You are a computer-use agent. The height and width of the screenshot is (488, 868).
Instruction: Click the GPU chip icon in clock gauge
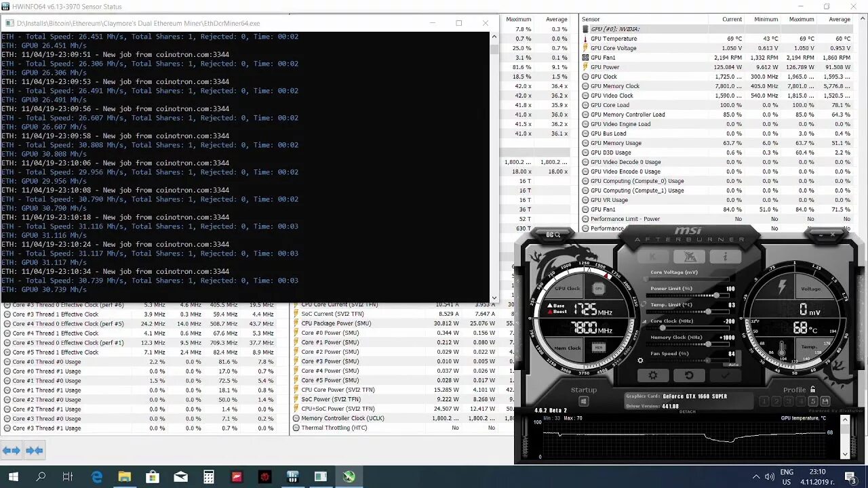coord(599,288)
